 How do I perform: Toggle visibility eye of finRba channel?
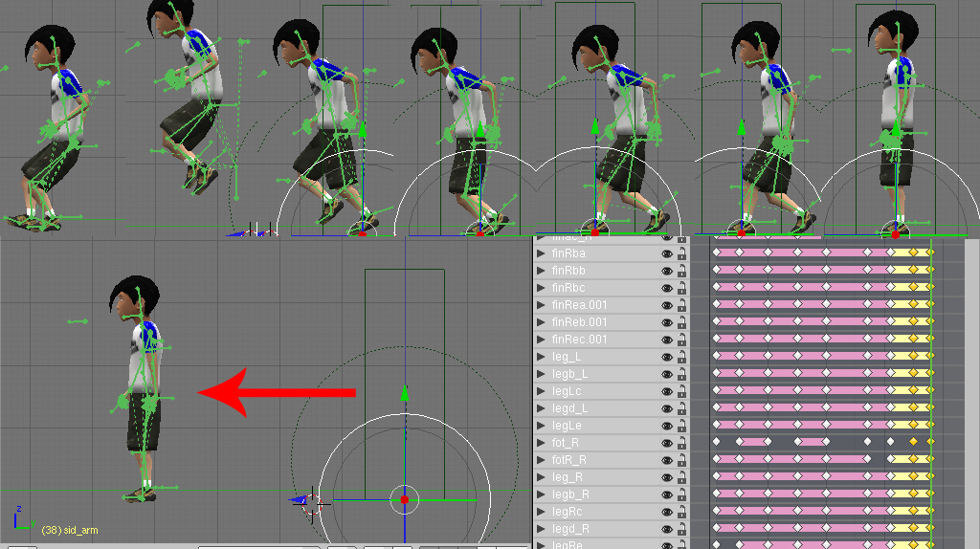point(667,253)
